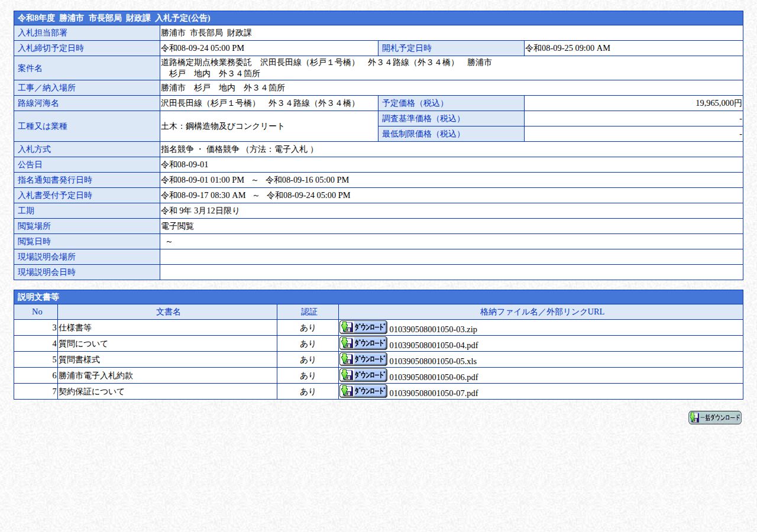Screen dimensions: 757x532
Task: Click the 格納ファイル名／外部リンクURL header
Action: click(542, 312)
